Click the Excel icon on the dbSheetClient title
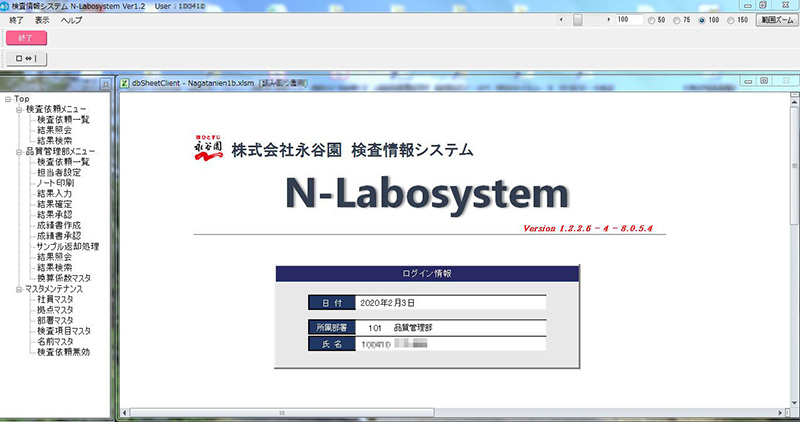The image size is (800, 422). [123, 83]
